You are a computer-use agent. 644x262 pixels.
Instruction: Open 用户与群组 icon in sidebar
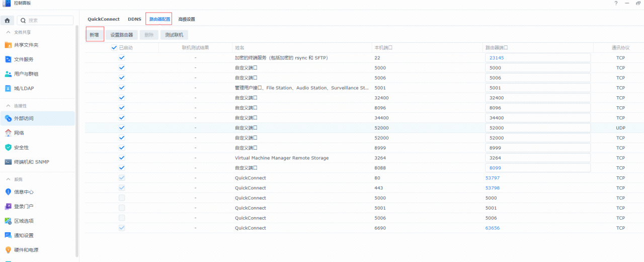pyautogui.click(x=8, y=74)
